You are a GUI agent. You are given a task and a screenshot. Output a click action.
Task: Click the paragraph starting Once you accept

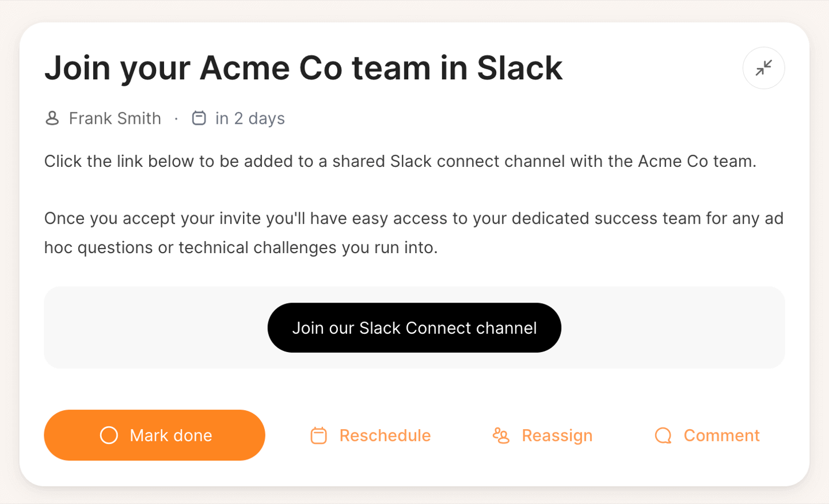coord(414,233)
